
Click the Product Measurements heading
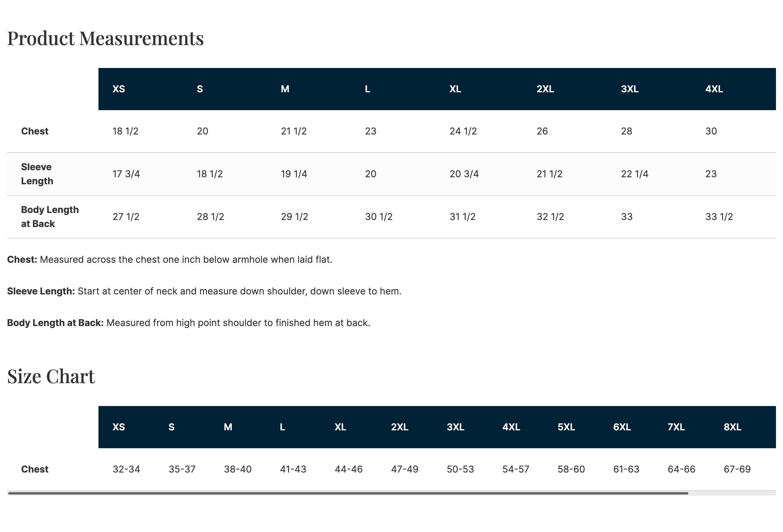[x=105, y=38]
